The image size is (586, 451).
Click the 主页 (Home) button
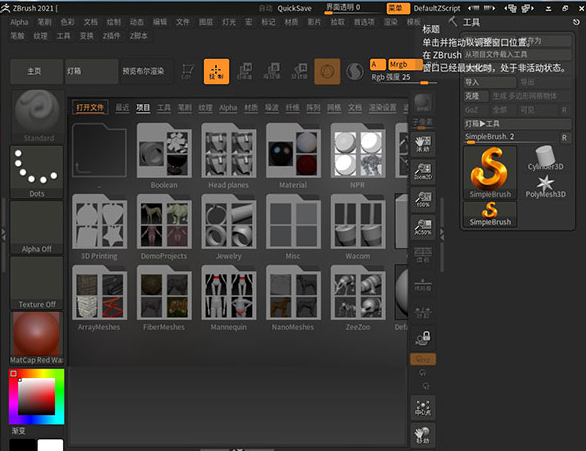[36, 71]
